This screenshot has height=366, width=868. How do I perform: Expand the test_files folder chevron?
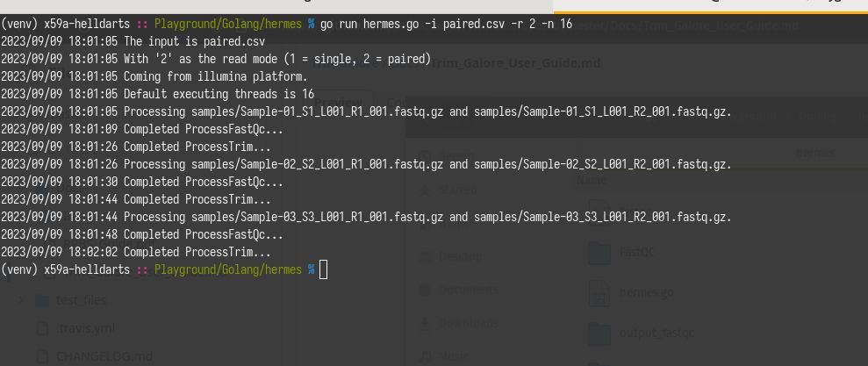21,300
